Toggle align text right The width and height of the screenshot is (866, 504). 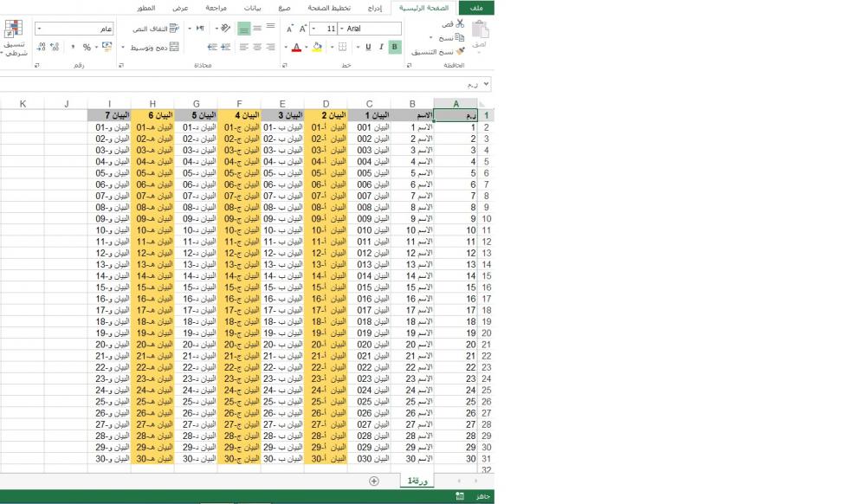point(270,47)
